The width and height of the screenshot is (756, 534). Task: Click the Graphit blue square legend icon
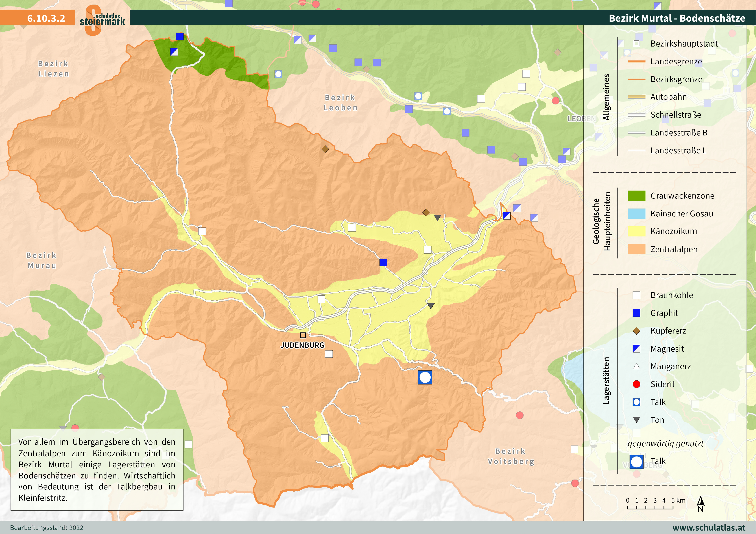coord(636,313)
